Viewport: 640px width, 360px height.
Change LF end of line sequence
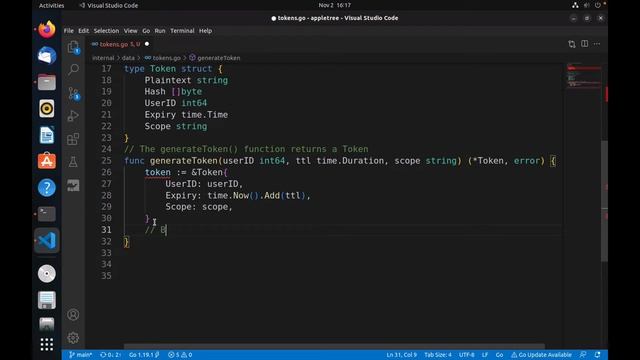click(485, 355)
